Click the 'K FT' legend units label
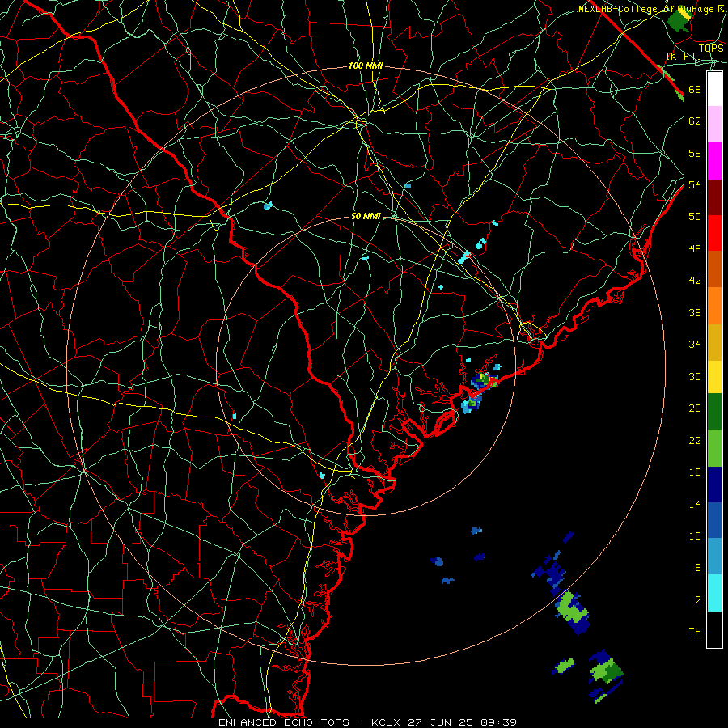Image resolution: width=728 pixels, height=728 pixels. pos(684,57)
